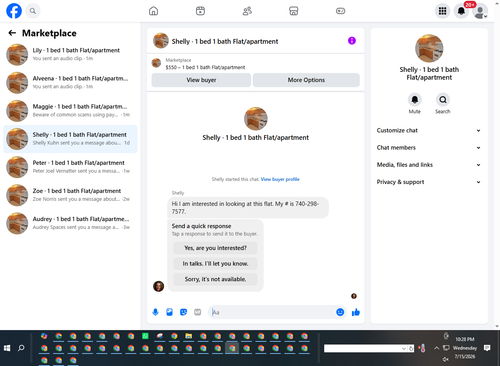Viewport: 500px width, 366px height.
Task: Open the Gaming icon in top bar
Action: (340, 11)
